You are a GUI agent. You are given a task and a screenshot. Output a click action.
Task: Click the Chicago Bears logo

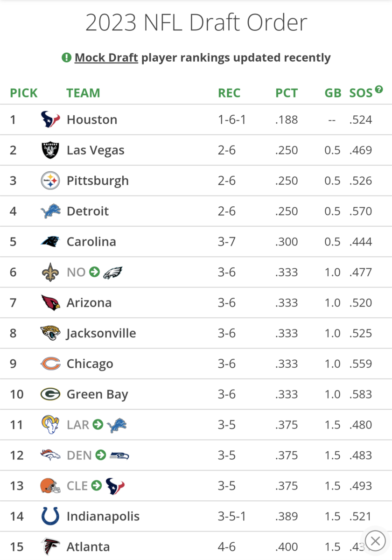pyautogui.click(x=50, y=364)
